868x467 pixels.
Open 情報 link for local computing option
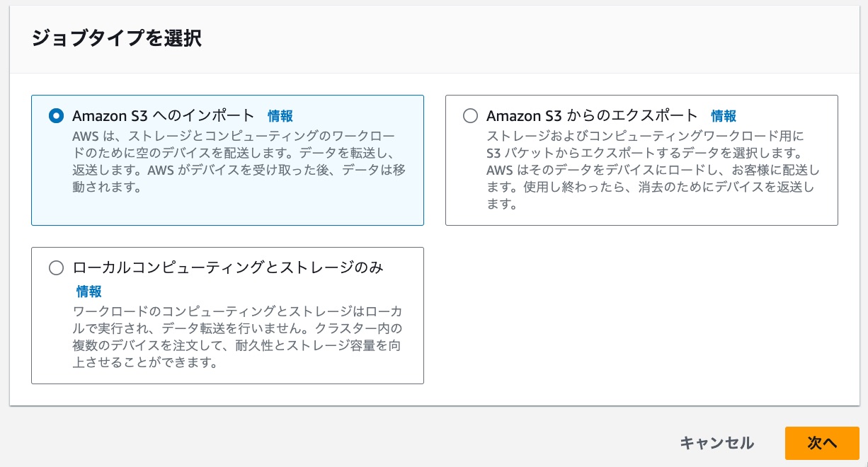coord(88,292)
